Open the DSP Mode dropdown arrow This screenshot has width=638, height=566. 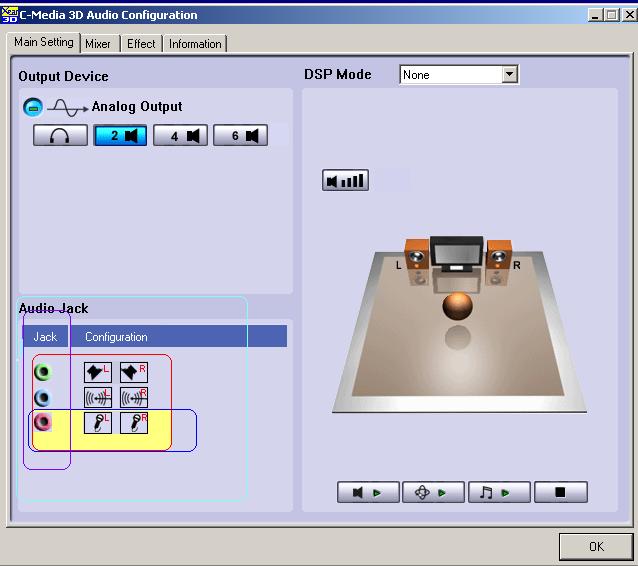pyautogui.click(x=509, y=74)
